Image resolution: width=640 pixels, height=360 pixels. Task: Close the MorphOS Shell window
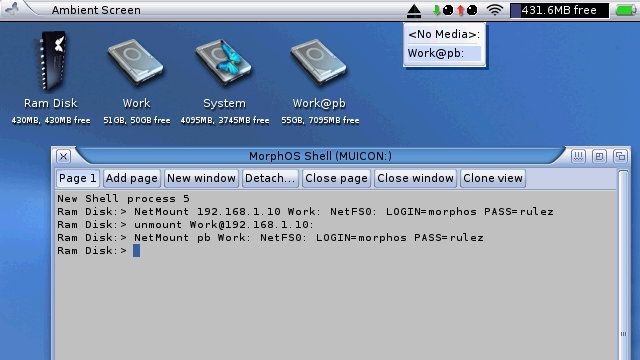pyautogui.click(x=63, y=156)
